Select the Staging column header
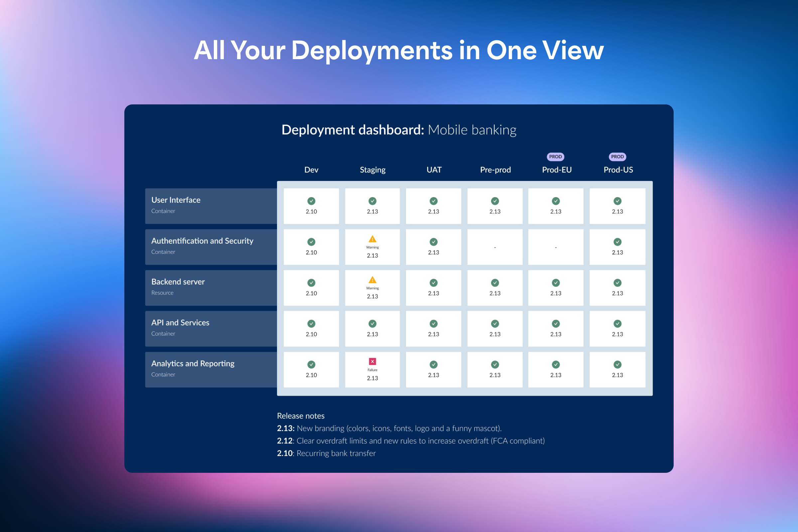The image size is (798, 532). pos(372,170)
